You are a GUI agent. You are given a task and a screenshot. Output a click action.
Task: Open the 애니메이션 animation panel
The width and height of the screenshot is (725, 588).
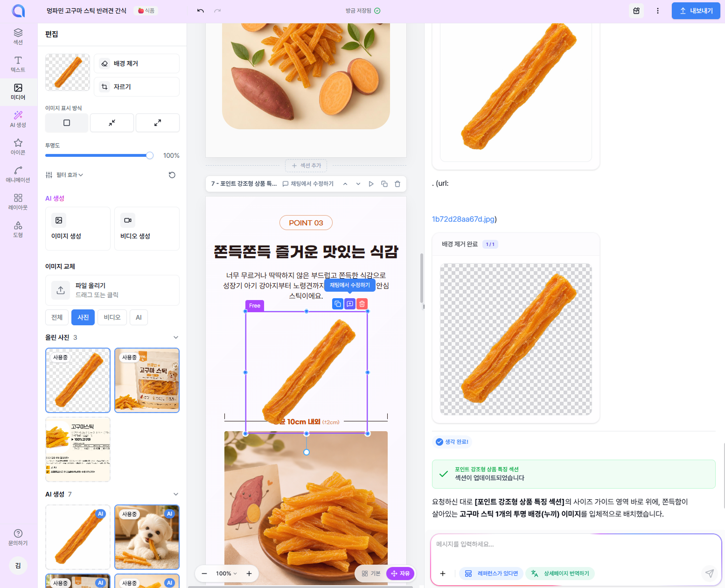[x=18, y=174]
